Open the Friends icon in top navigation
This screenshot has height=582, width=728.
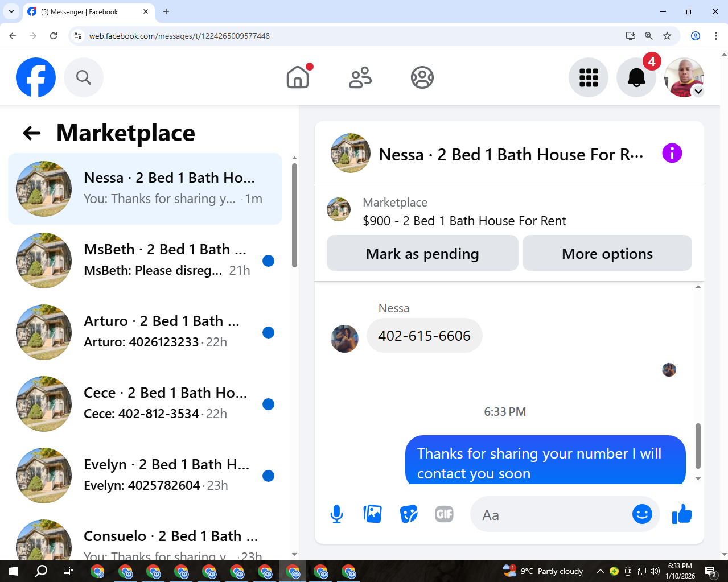point(360,77)
